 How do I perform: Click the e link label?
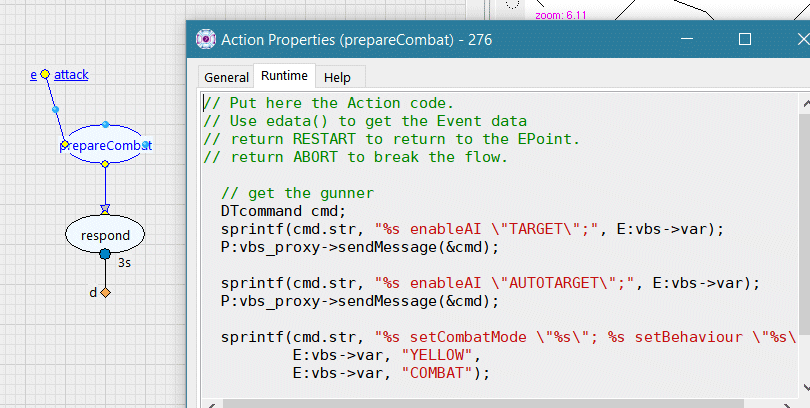pos(34,75)
